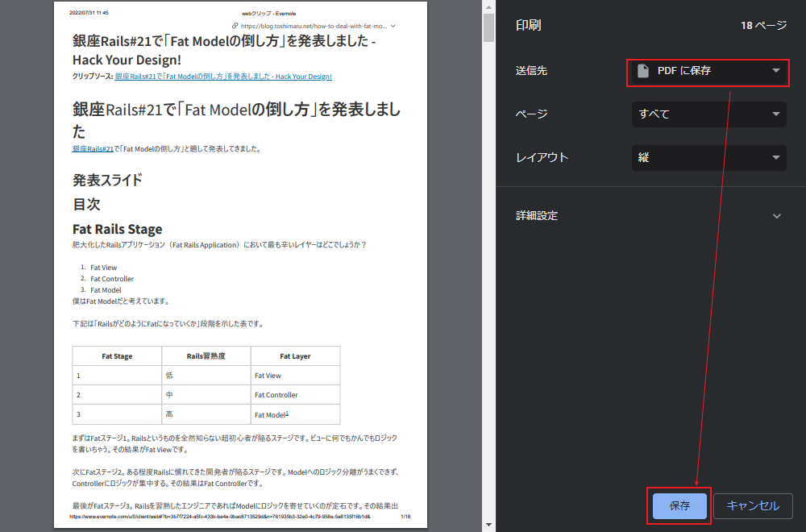Click the 目次 heading in preview
This screenshot has width=806, height=532.
pos(86,205)
